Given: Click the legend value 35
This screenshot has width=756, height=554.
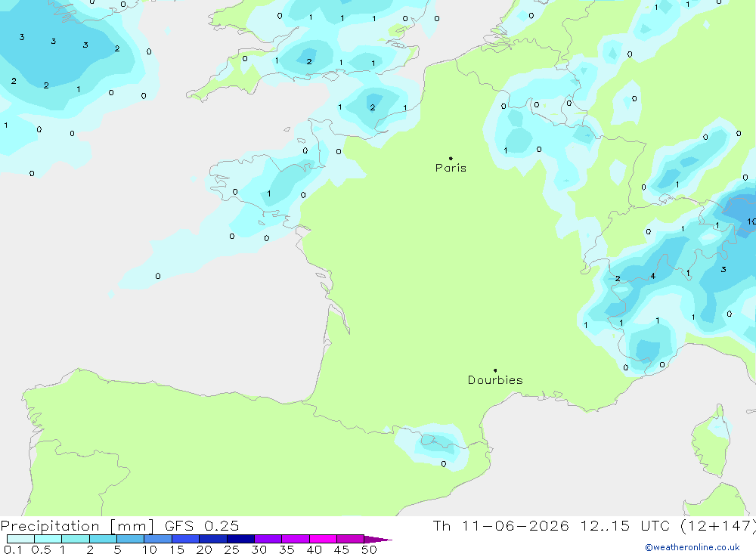Looking at the screenshot, I should tap(287, 549).
